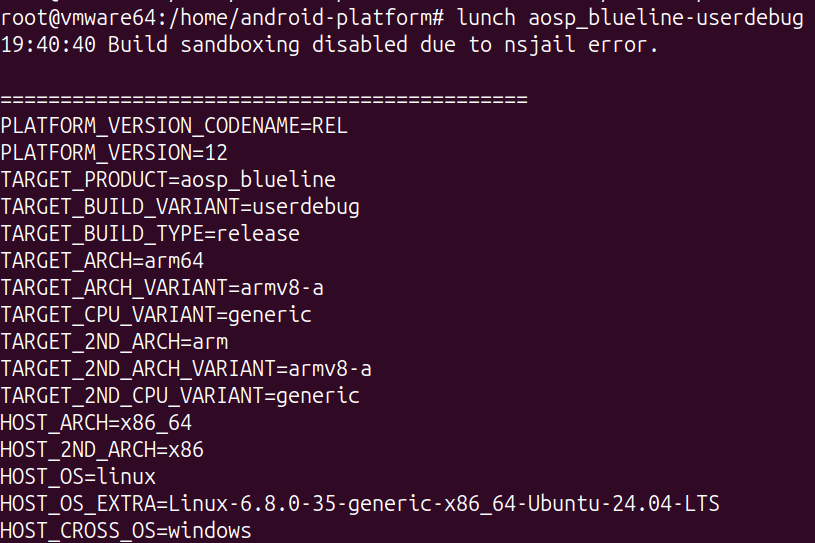Click the TARGET_2ND_ARCH_VARIANT=armv8-a line

click(186, 369)
